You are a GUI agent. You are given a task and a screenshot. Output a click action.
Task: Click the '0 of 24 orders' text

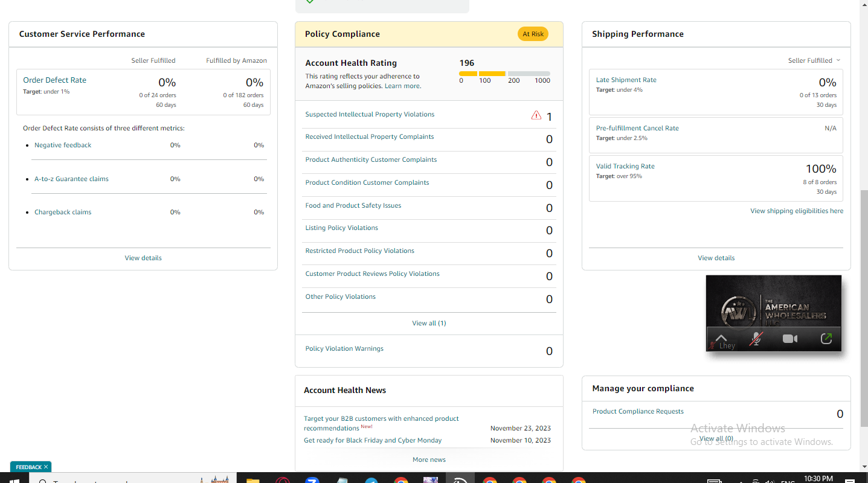point(158,95)
